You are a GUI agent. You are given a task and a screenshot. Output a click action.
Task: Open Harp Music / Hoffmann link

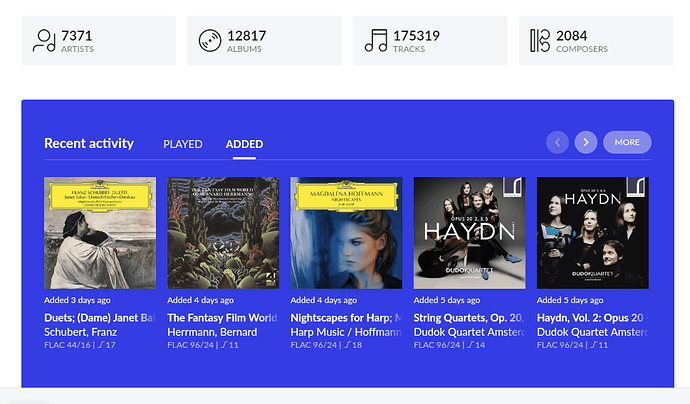click(x=346, y=332)
